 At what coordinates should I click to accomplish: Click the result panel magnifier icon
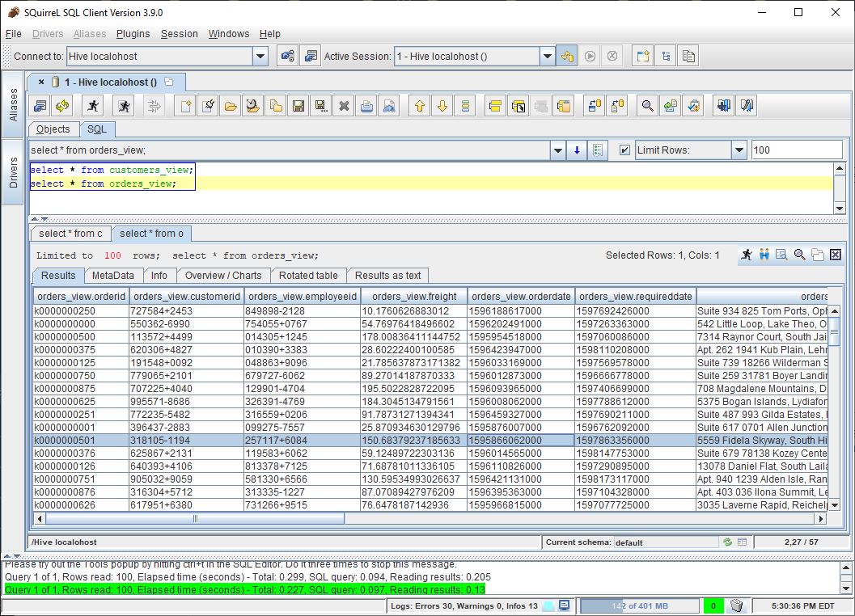tap(800, 255)
